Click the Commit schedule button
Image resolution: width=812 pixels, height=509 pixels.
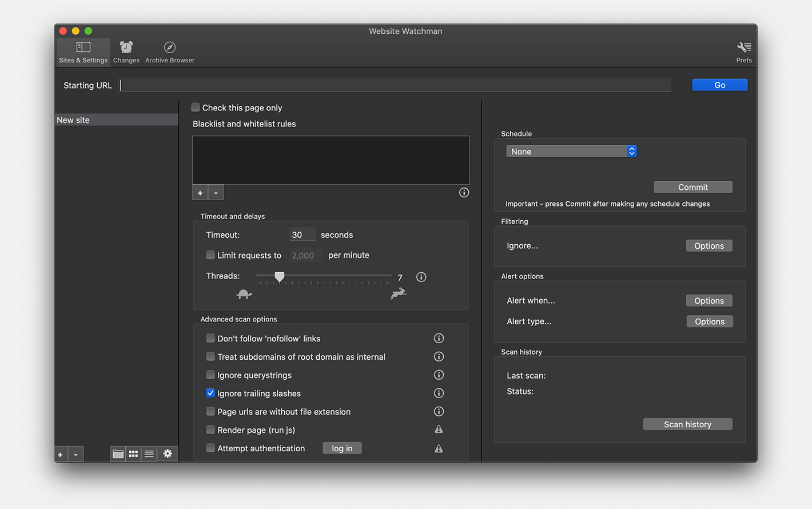click(x=692, y=187)
